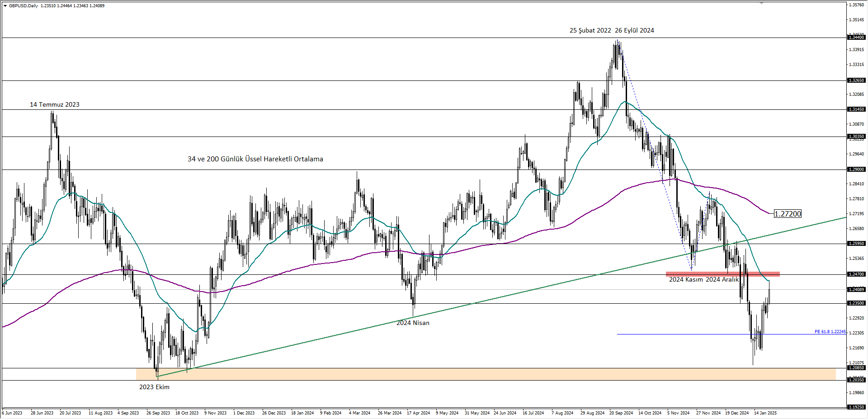This screenshot has height=419, width=868.
Task: Click the 1.30350 horizontal line price tag
Action: tap(856, 137)
